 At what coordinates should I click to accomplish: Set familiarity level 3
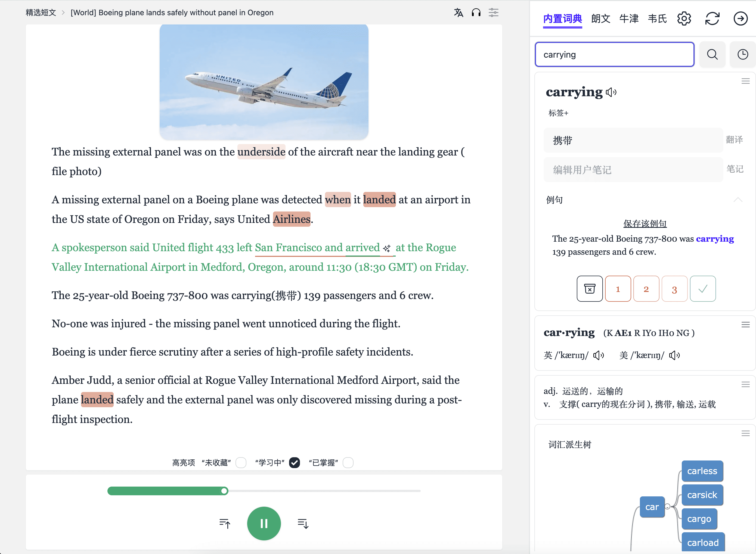coord(674,289)
